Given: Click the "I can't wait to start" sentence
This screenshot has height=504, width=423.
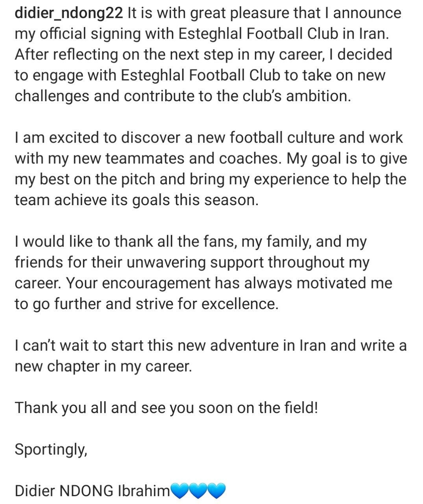Looking at the screenshot, I should coord(211,346).
